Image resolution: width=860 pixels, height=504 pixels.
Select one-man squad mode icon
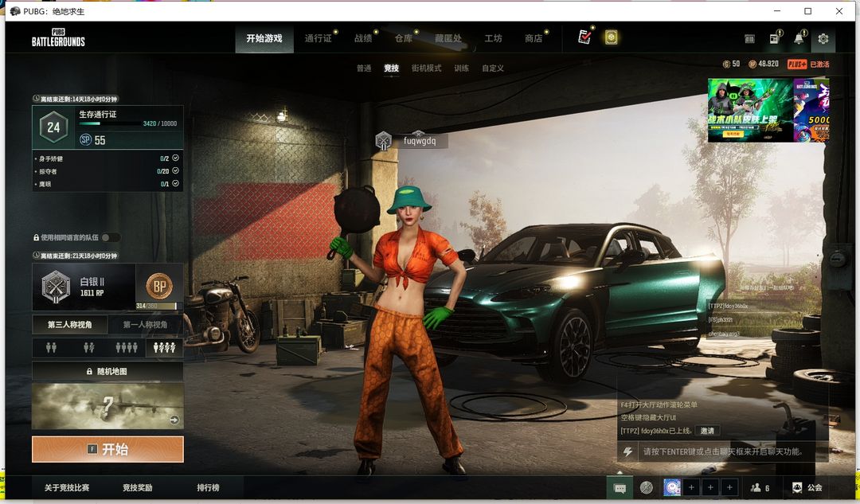[x=165, y=347]
